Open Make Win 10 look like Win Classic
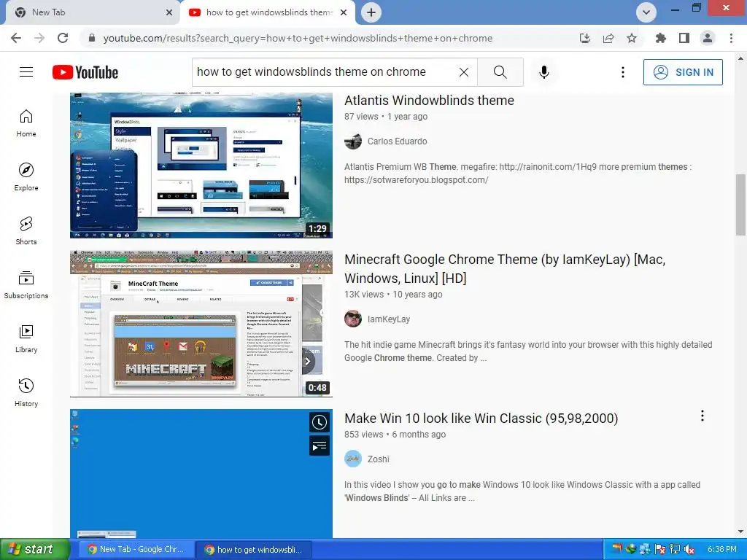The width and height of the screenshot is (747, 560). pos(481,418)
